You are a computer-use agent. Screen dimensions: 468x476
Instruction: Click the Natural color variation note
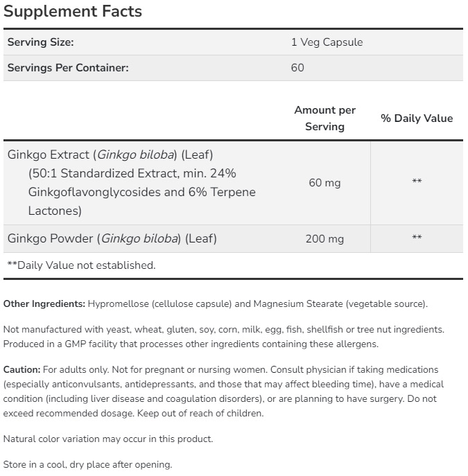click(x=108, y=439)
